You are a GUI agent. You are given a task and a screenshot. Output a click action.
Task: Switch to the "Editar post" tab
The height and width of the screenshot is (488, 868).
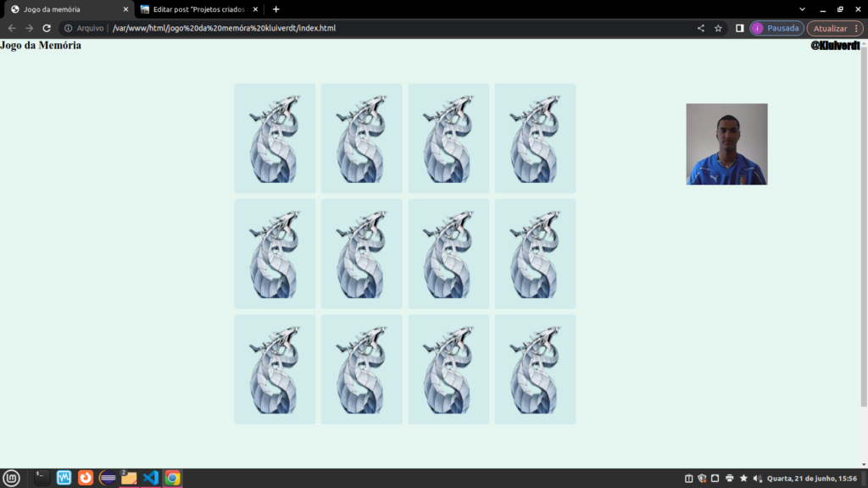199,9
